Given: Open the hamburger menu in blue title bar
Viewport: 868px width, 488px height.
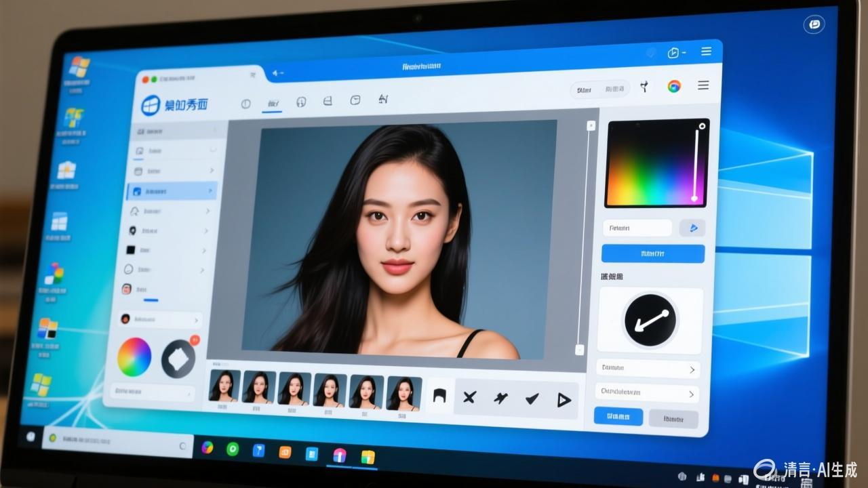Looking at the screenshot, I should [706, 52].
